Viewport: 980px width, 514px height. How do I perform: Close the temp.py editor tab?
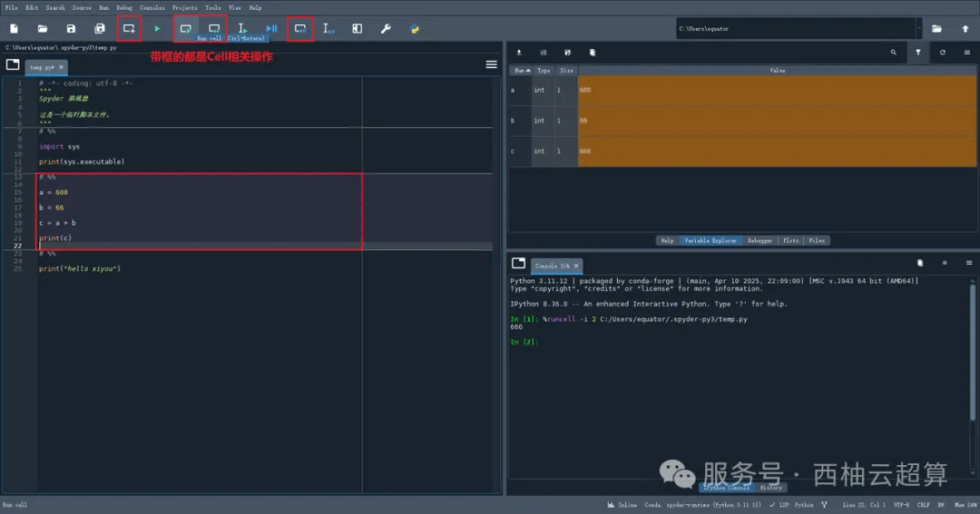tap(62, 67)
